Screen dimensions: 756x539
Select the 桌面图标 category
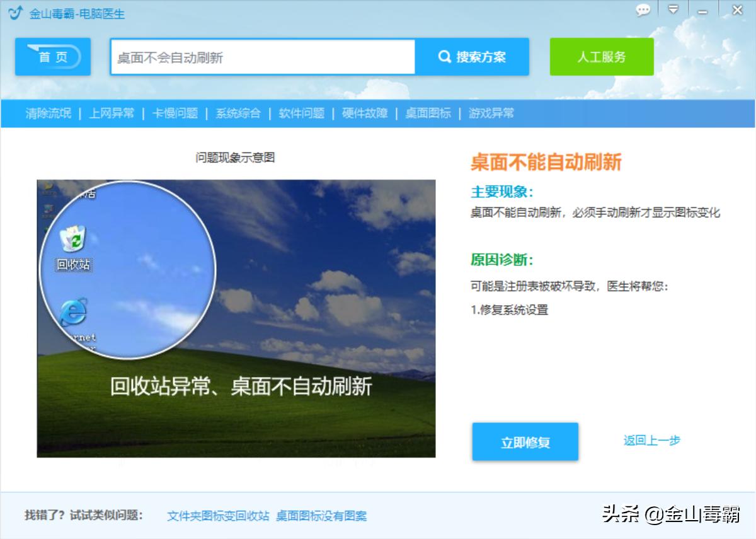tap(428, 113)
